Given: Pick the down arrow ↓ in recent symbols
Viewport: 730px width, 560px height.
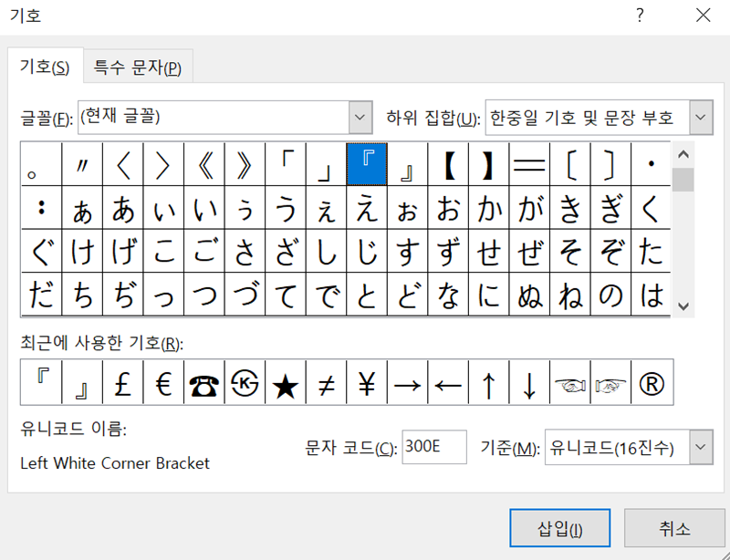Looking at the screenshot, I should point(529,382).
